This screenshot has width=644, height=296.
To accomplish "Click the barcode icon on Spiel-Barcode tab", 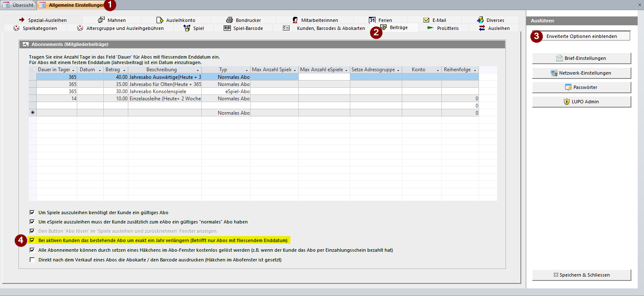I will [227, 28].
